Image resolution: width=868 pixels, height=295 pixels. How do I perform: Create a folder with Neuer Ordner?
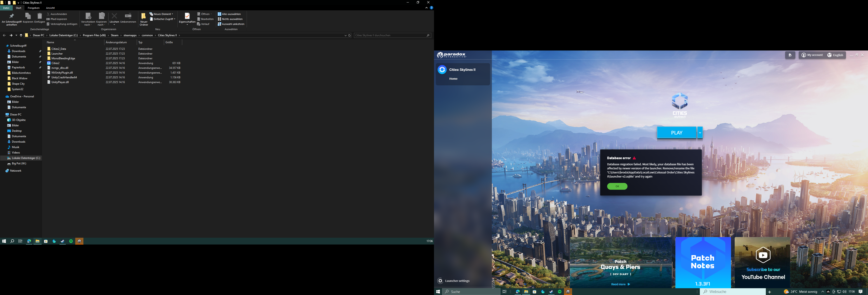pyautogui.click(x=144, y=19)
